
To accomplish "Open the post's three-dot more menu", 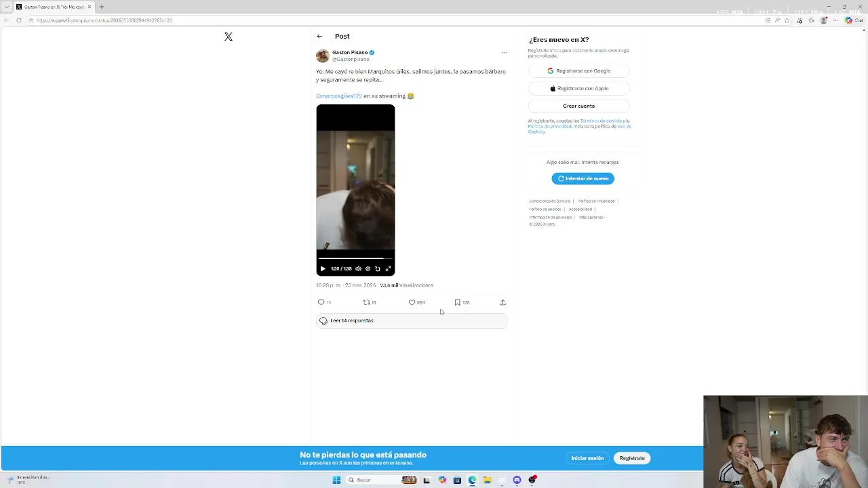I will pyautogui.click(x=504, y=53).
